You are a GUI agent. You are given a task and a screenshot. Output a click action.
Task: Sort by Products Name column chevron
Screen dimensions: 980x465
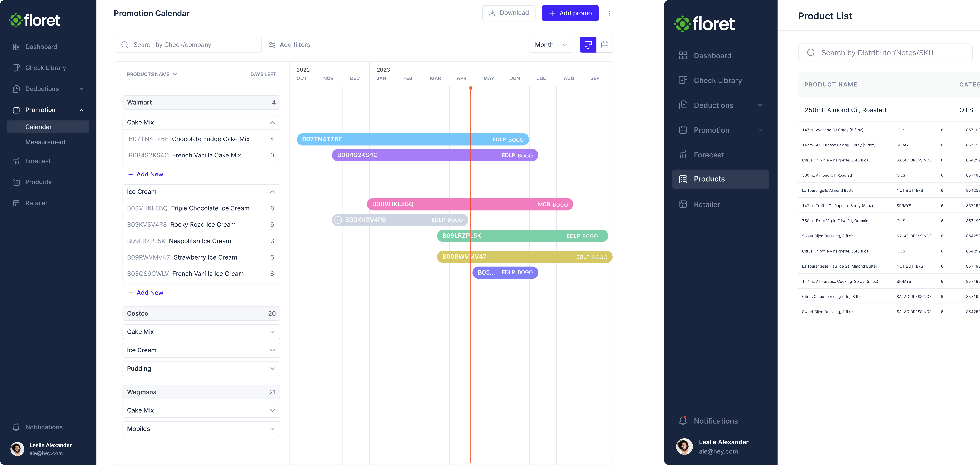tap(175, 74)
